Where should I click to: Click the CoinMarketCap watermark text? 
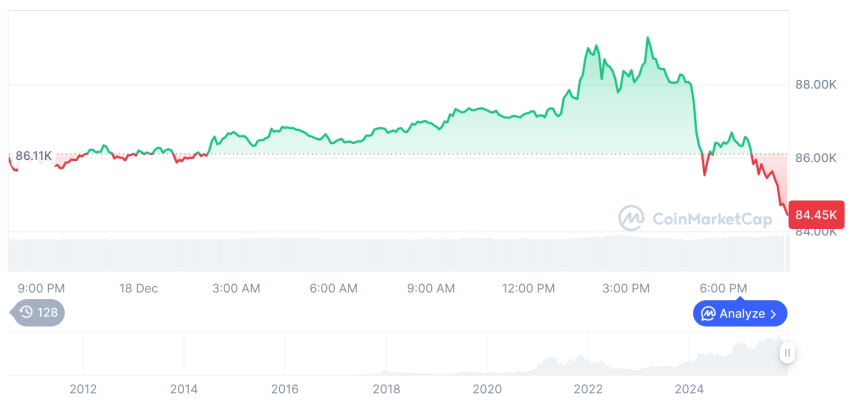(710, 219)
